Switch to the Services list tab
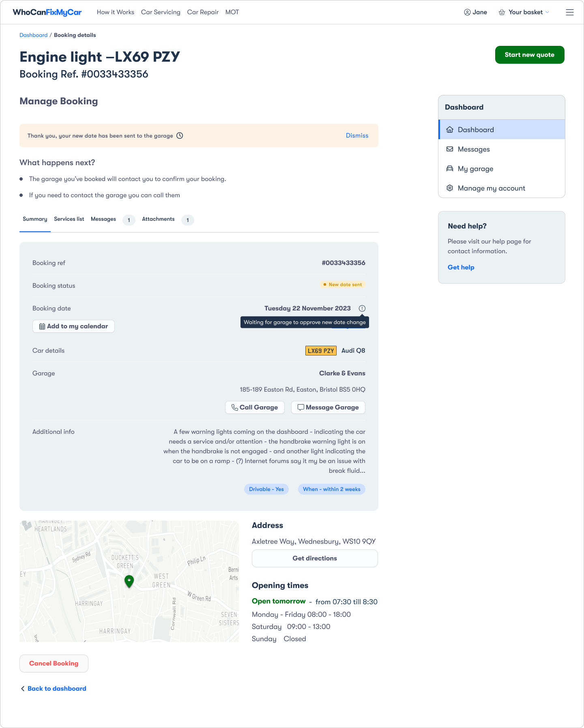Screen dimensions: 584x728 pyautogui.click(x=69, y=219)
